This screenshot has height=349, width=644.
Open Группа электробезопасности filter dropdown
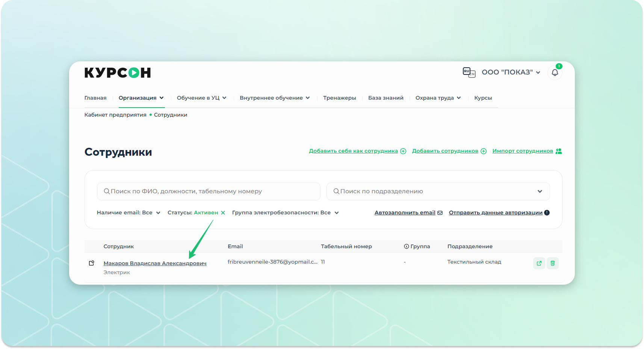click(285, 213)
